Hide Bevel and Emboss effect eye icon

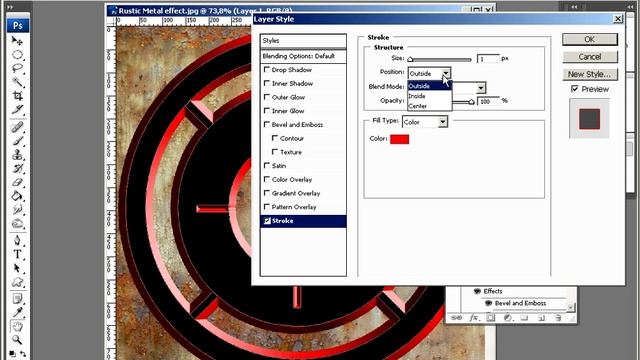point(488,303)
